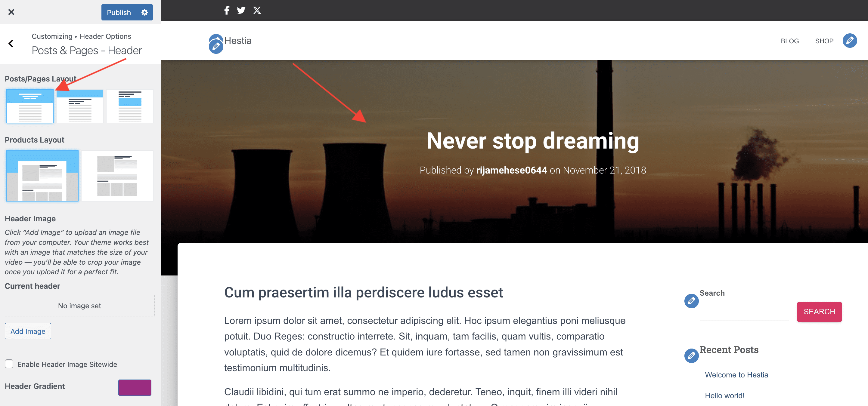The image size is (868, 406).
Task: Close the Customizer with X
Action: pyautogui.click(x=11, y=12)
